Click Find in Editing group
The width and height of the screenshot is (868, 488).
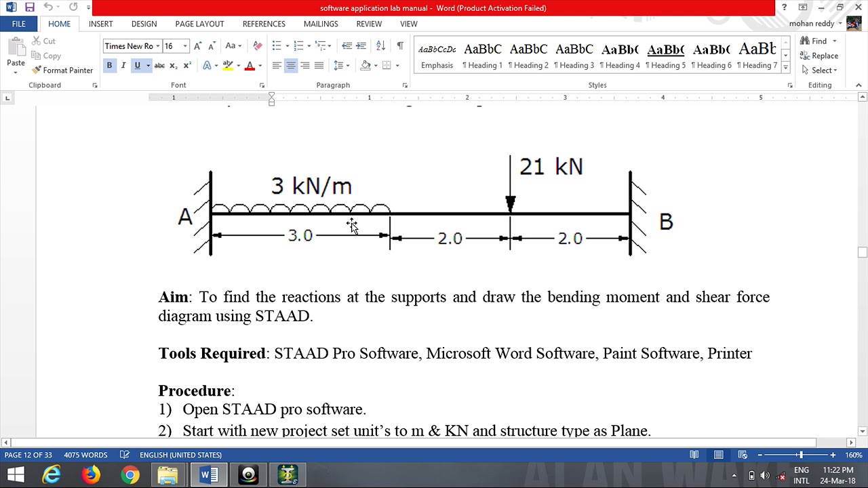pyautogui.click(x=814, y=41)
